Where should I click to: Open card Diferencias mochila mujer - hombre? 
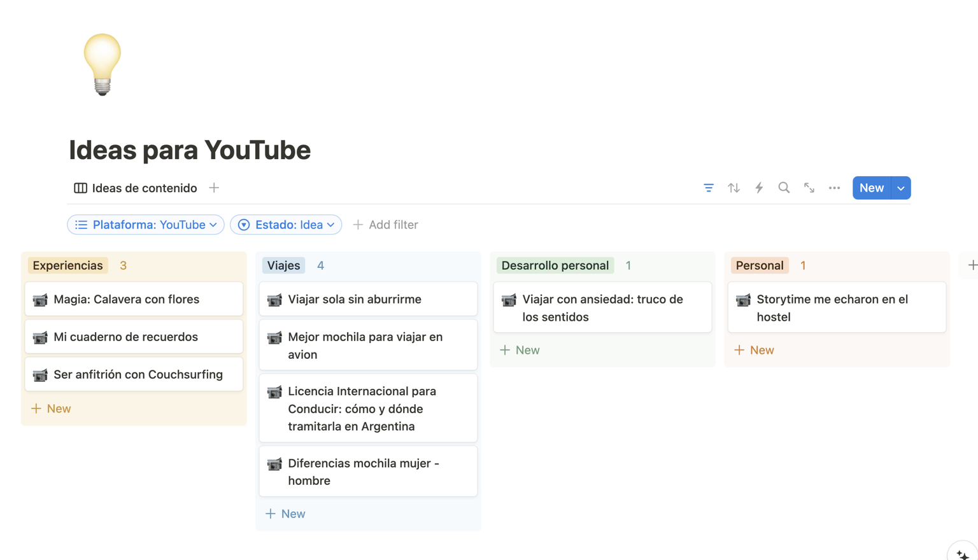click(x=368, y=472)
